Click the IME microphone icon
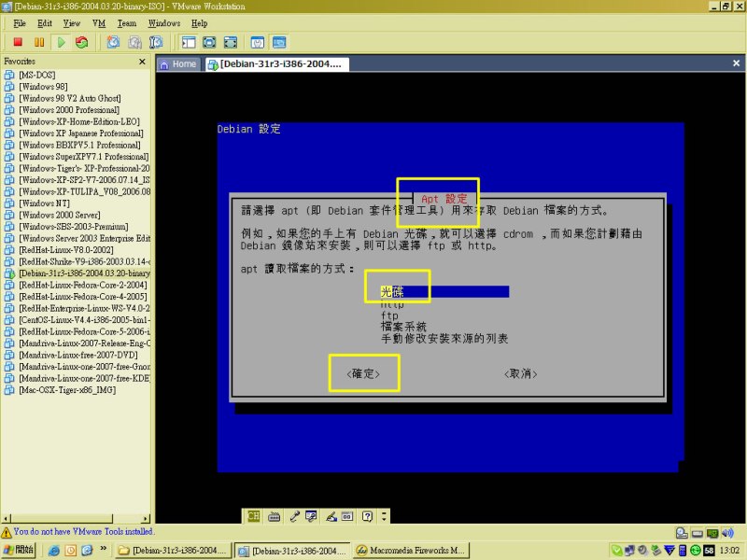 click(294, 516)
